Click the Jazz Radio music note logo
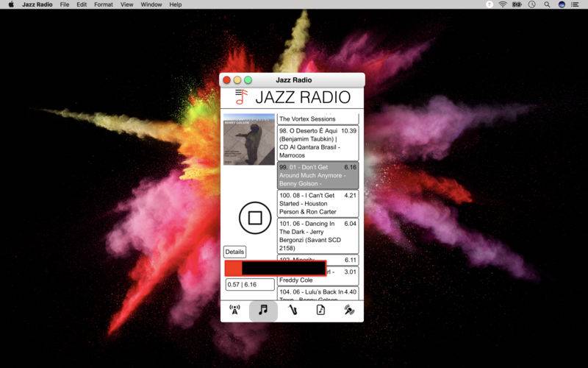 click(242, 97)
